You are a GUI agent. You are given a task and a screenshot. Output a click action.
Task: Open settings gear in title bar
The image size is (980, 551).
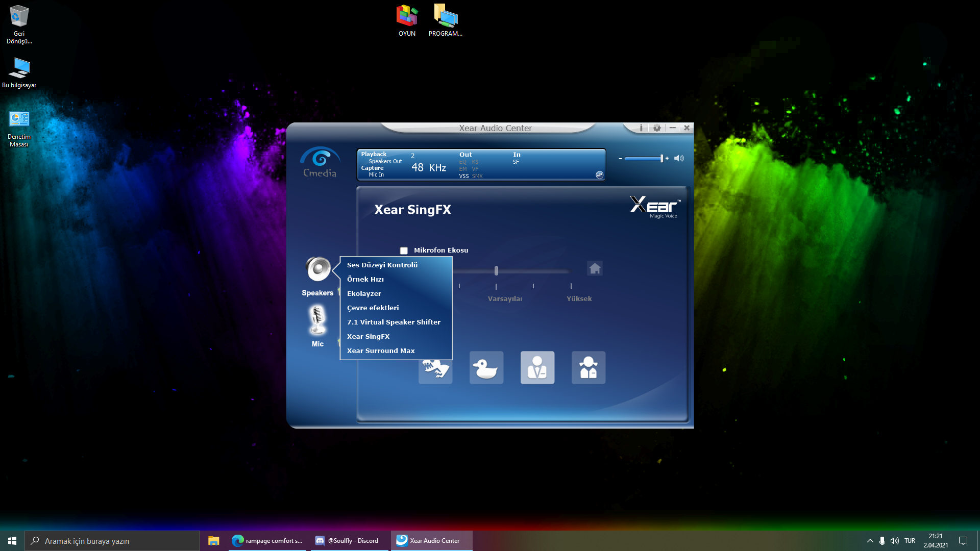pos(657,128)
